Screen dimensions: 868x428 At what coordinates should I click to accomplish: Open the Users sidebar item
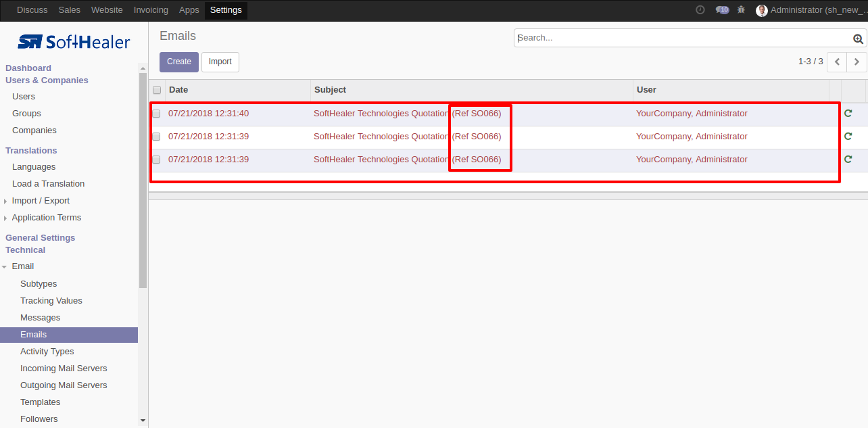(x=24, y=97)
